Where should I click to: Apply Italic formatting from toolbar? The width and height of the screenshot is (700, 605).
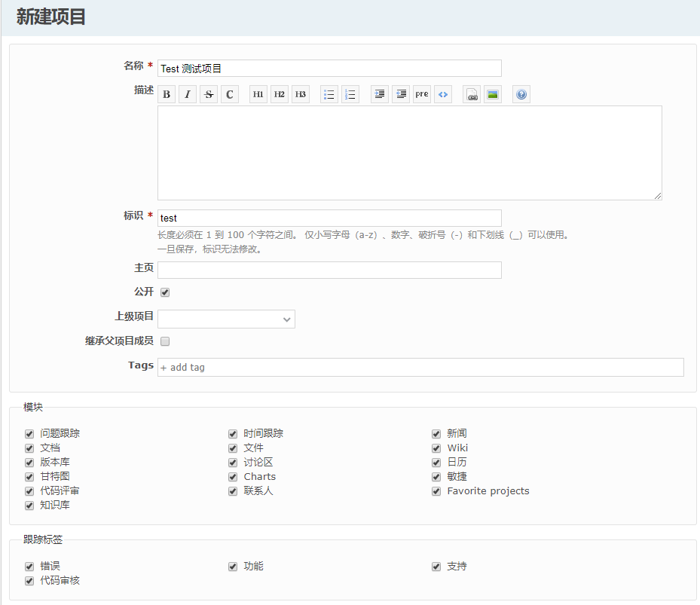coord(188,94)
